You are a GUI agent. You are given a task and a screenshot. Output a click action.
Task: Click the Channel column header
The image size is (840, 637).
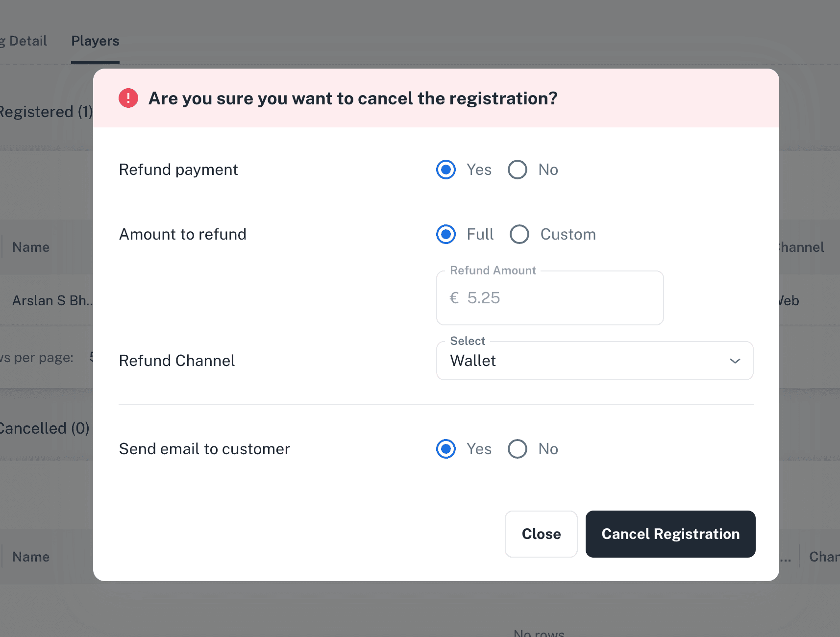(x=801, y=247)
